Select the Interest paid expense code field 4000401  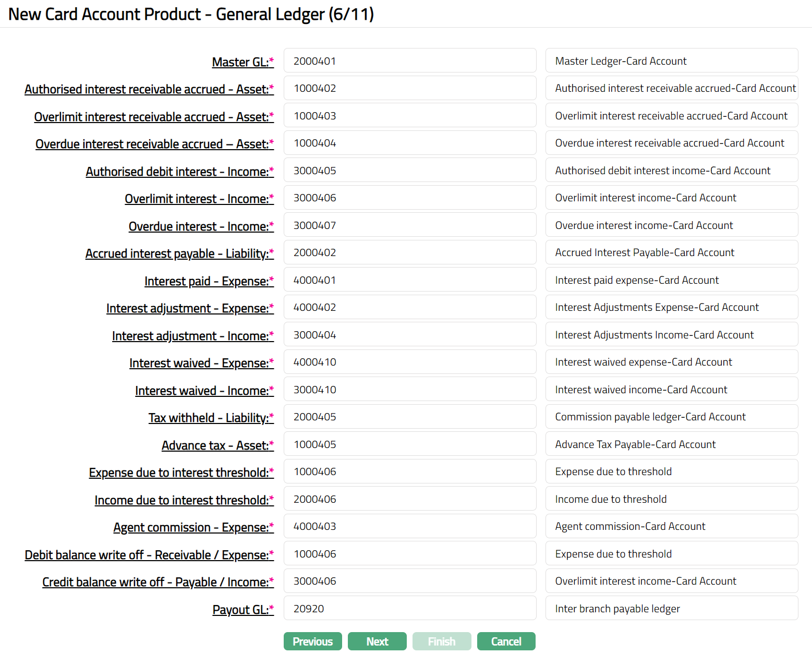pyautogui.click(x=409, y=280)
